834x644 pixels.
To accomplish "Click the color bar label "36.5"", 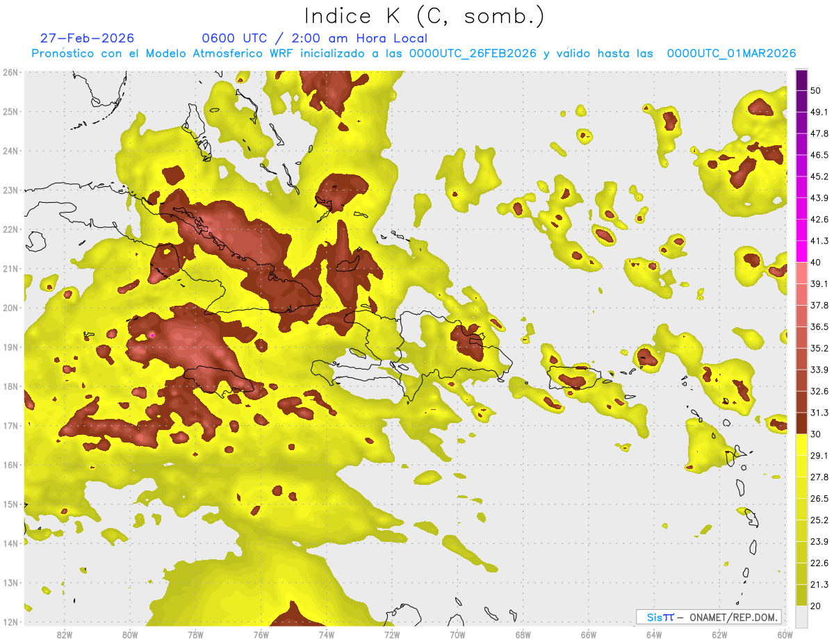I will coord(819,327).
